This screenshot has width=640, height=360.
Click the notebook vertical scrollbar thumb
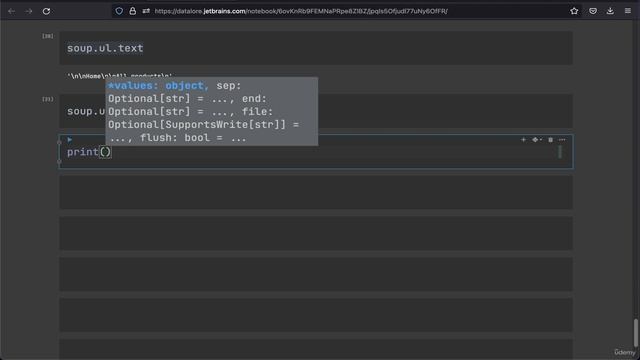[635, 332]
